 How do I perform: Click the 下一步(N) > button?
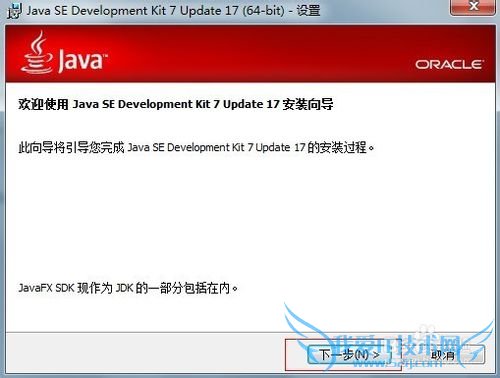349,355
